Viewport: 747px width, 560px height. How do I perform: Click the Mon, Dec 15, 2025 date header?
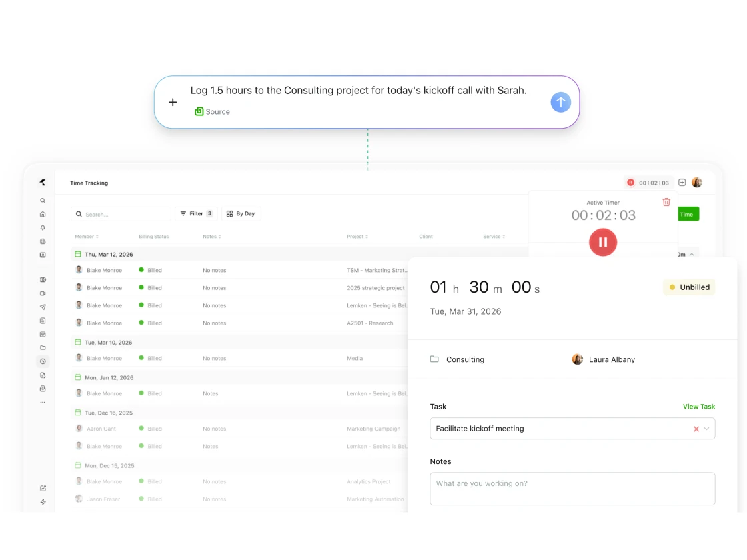pos(109,466)
